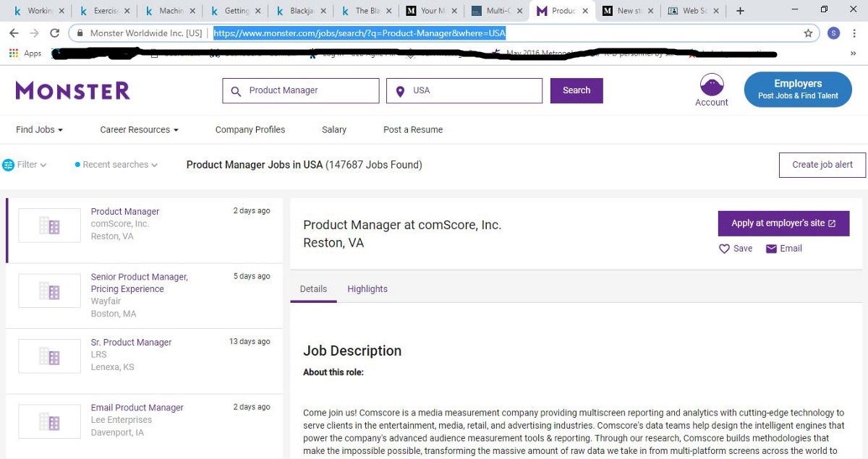Expand the Career Resources menu
Image resolution: width=868 pixels, height=459 pixels.
coord(139,130)
